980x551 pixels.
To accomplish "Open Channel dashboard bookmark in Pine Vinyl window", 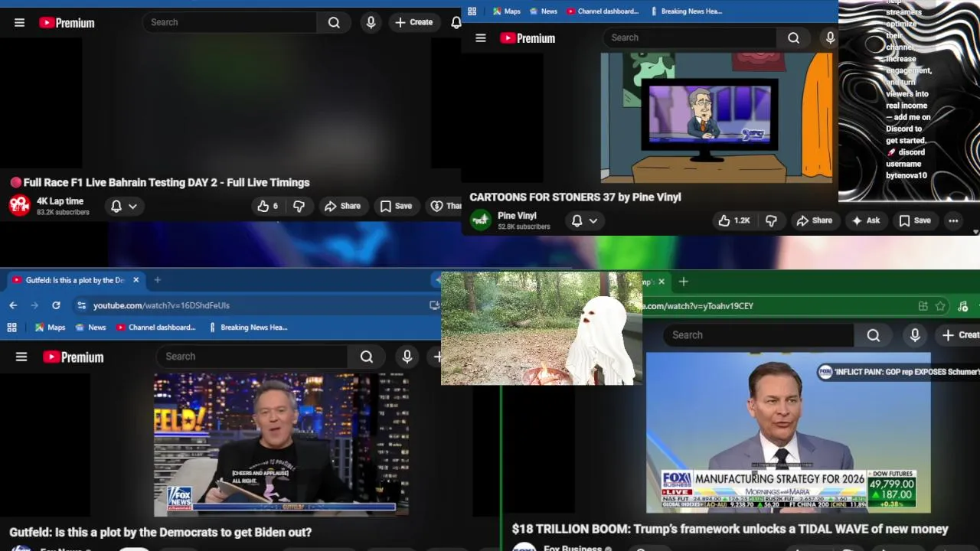I will [603, 11].
